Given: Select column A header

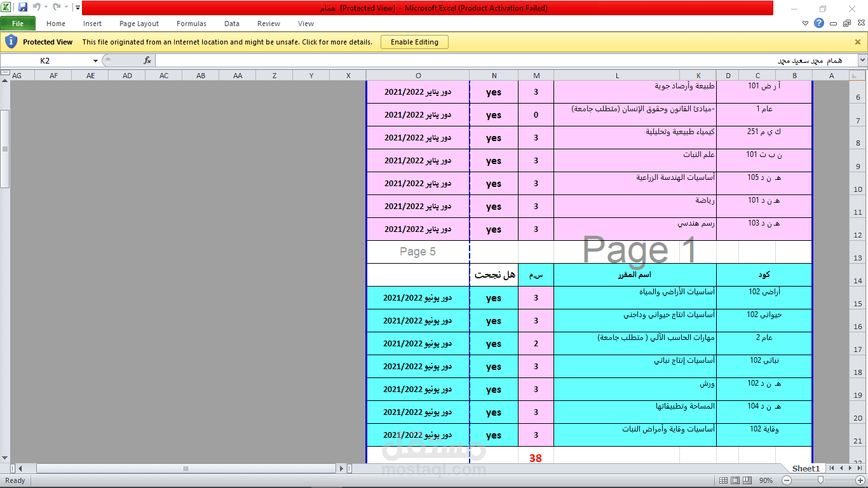Looking at the screenshot, I should 831,76.
